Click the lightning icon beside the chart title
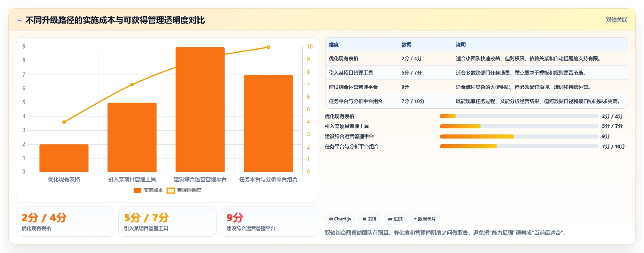 tap(19, 20)
